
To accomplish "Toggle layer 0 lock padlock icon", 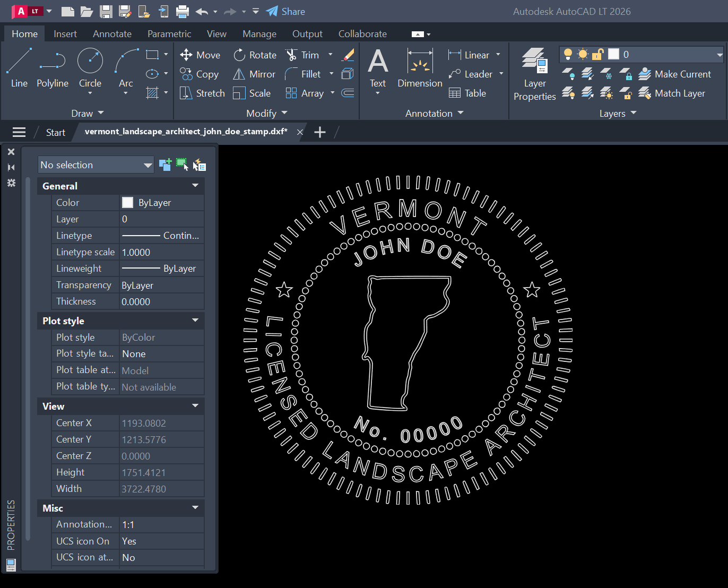I will (x=598, y=54).
